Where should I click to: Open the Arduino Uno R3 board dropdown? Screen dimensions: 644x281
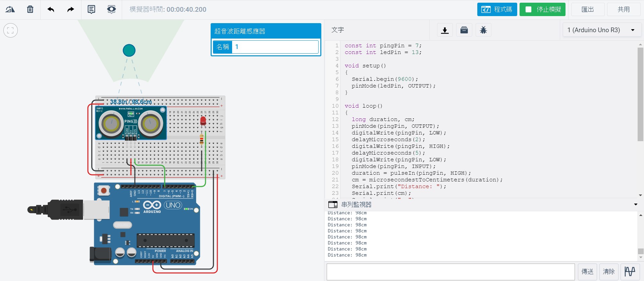(x=602, y=30)
